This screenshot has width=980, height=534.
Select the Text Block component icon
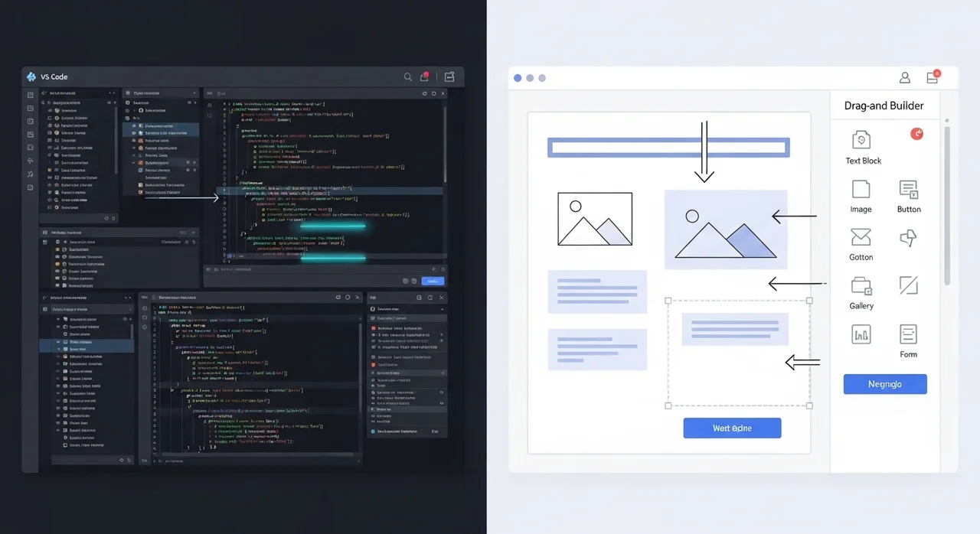point(861,140)
